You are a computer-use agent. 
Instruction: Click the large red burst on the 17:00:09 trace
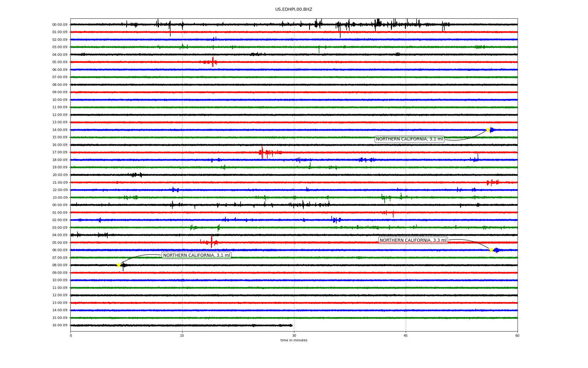click(262, 152)
